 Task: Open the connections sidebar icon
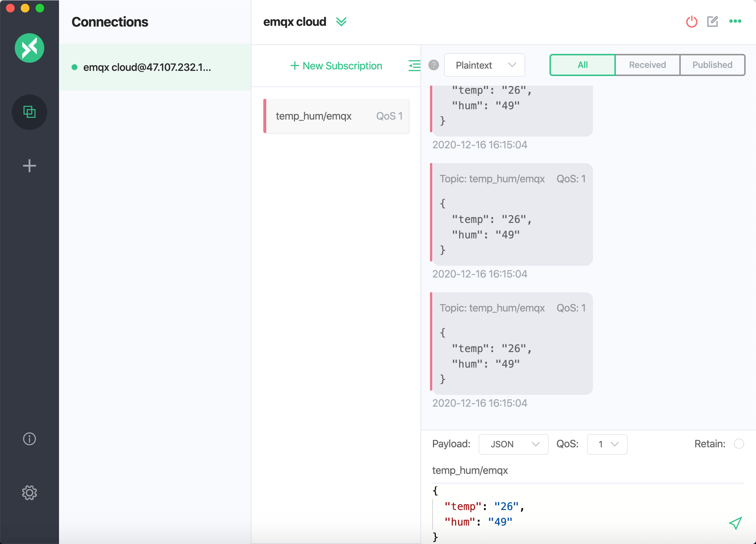30,112
